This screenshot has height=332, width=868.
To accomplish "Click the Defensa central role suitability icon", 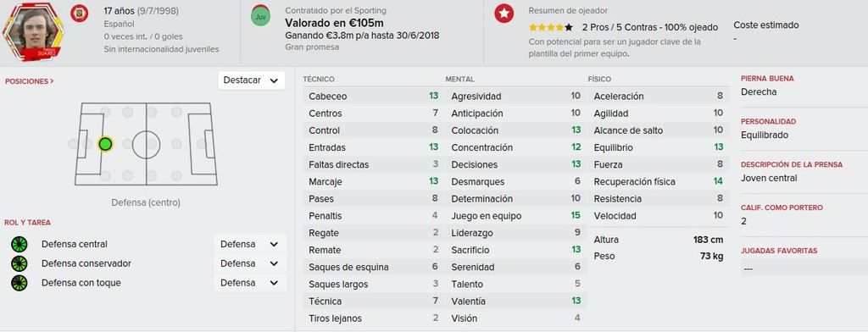I will (x=19, y=244).
